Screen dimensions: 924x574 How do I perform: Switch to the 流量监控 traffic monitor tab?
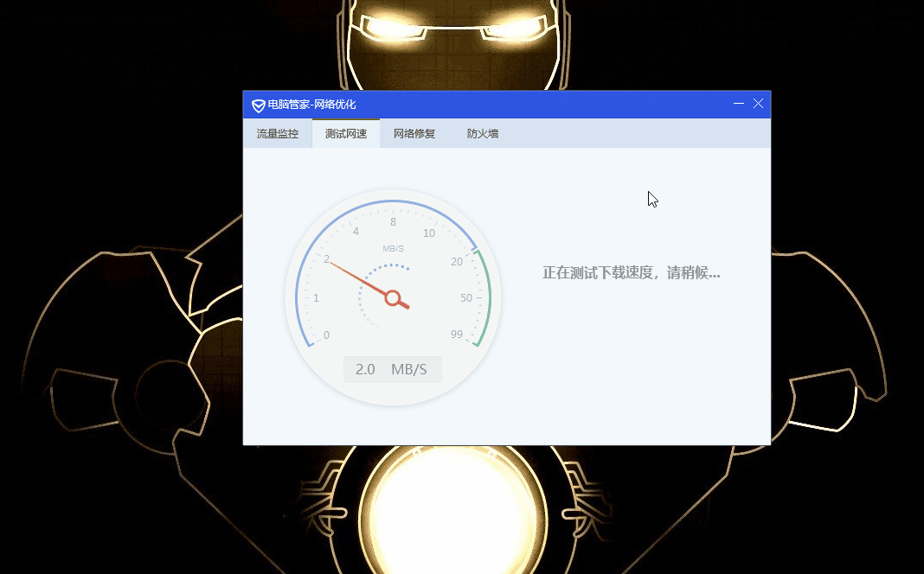276,133
